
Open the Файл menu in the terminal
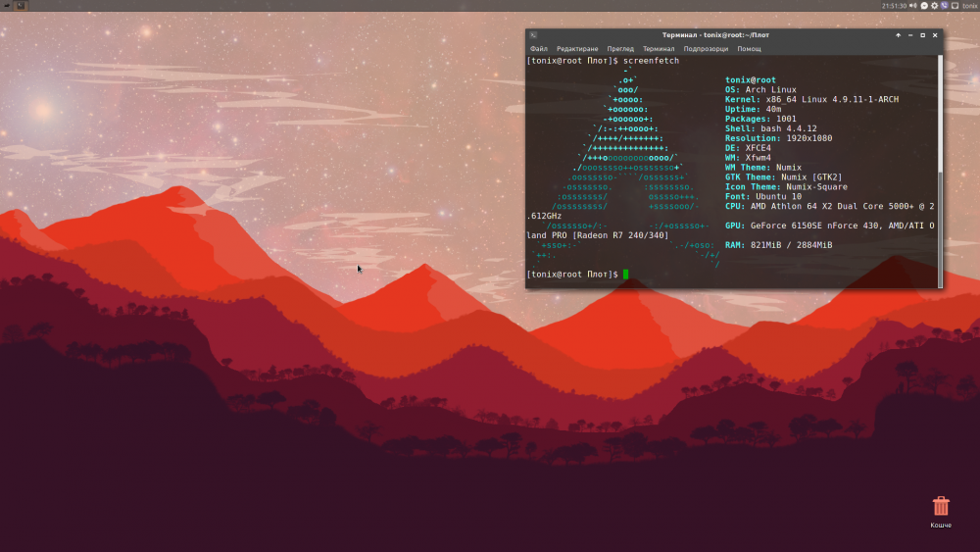click(539, 49)
